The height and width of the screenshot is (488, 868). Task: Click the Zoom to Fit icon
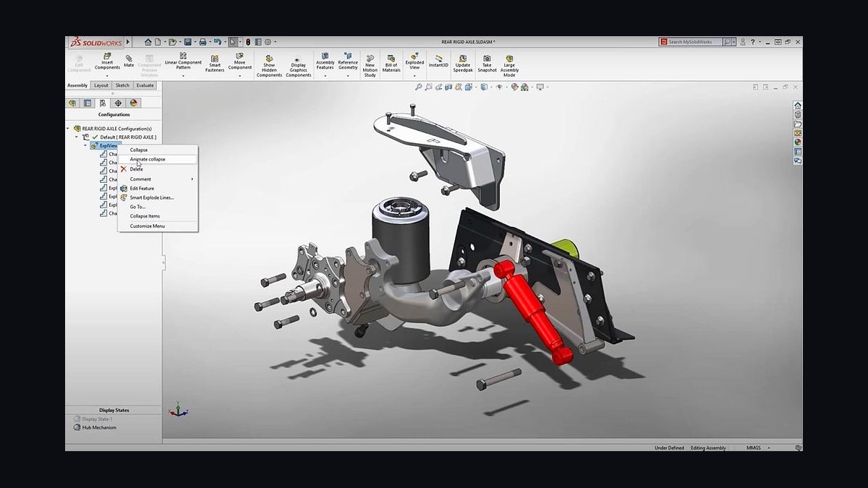419,87
